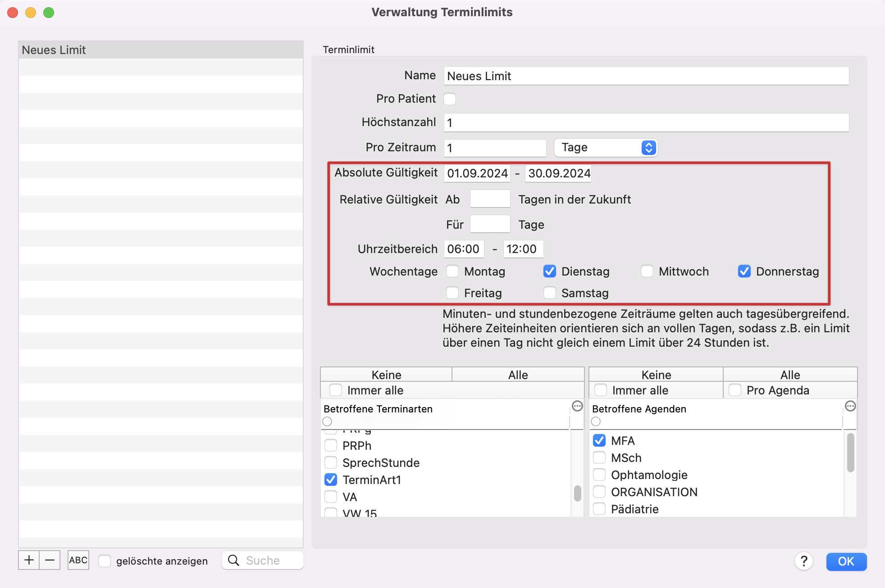
Task: Enable the Pro Agenda checkbox
Action: click(x=735, y=390)
